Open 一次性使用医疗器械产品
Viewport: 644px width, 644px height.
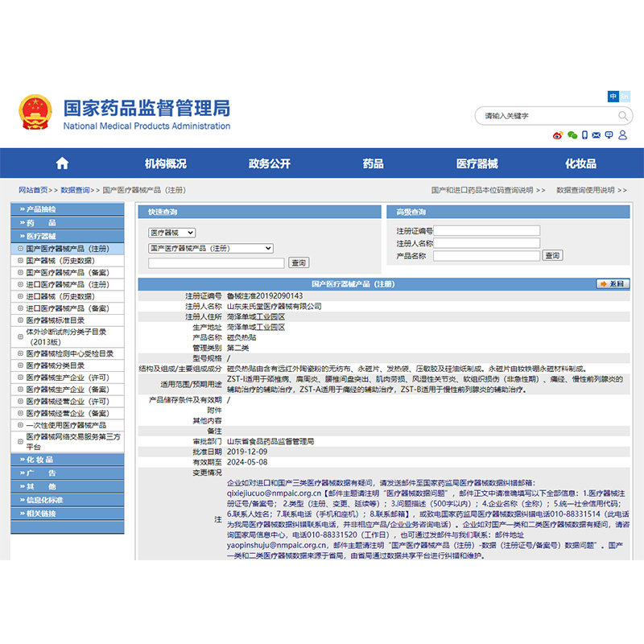pyautogui.click(x=68, y=425)
